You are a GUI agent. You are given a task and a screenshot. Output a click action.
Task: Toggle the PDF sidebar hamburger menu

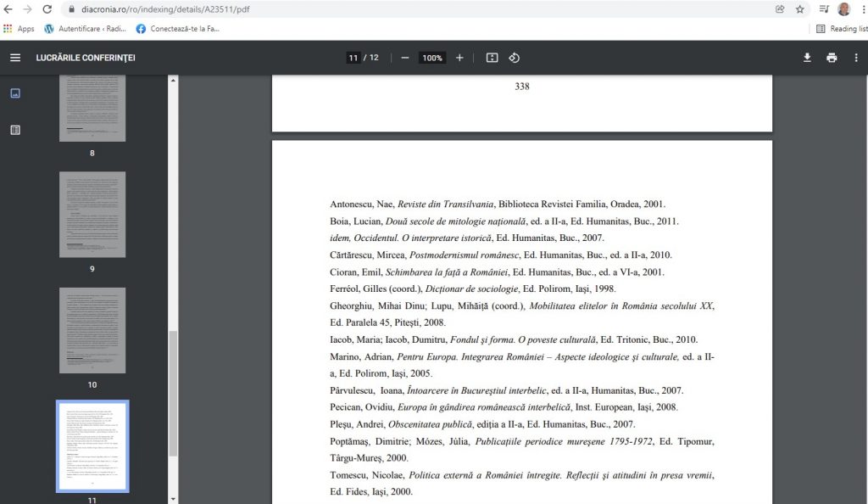tap(14, 58)
